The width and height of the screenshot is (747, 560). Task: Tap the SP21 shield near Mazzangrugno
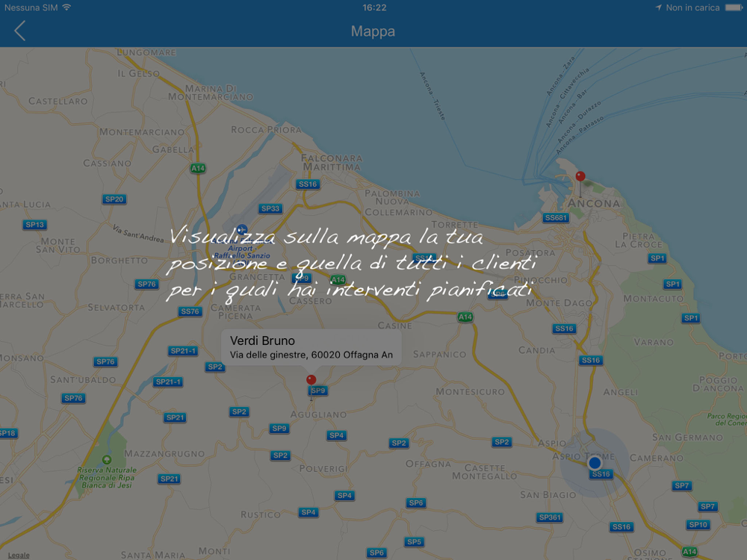point(169,479)
